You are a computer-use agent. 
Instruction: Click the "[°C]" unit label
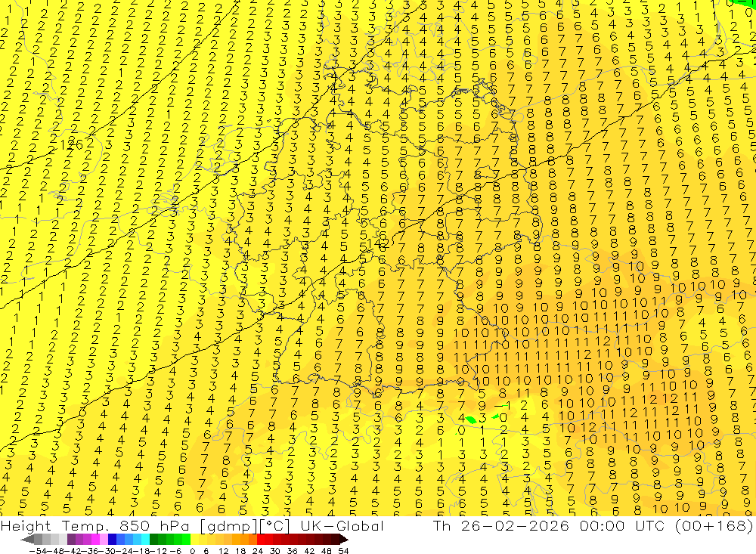click(x=274, y=525)
